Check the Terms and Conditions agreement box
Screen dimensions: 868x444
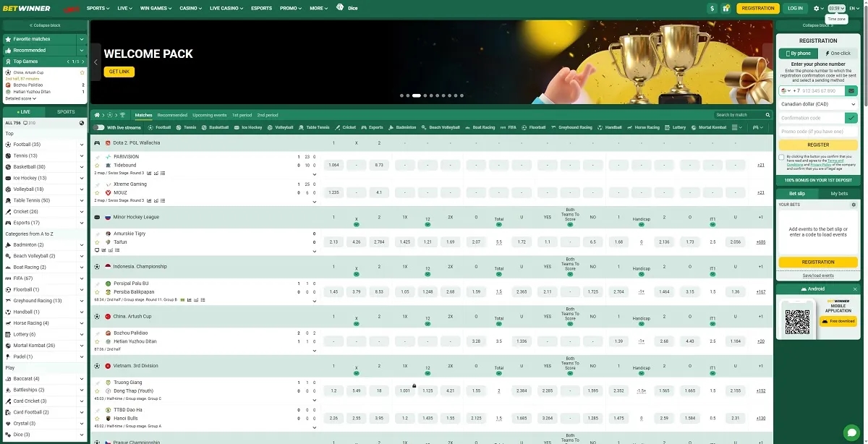(781, 157)
